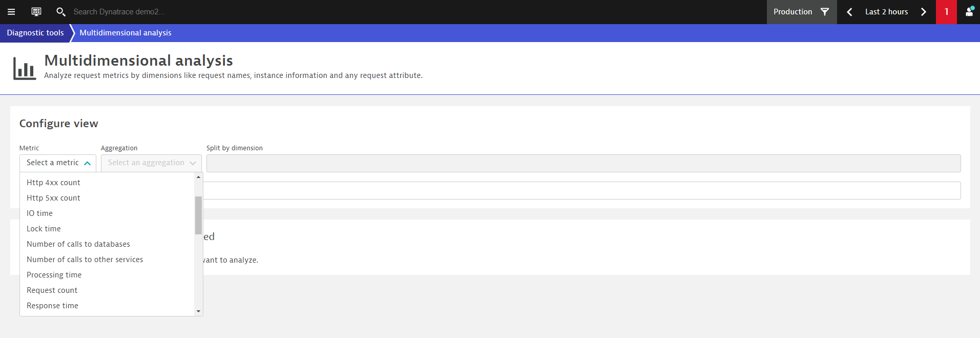Click the Production filter funnel icon
The width and height of the screenshot is (980, 338).
pyautogui.click(x=825, y=12)
